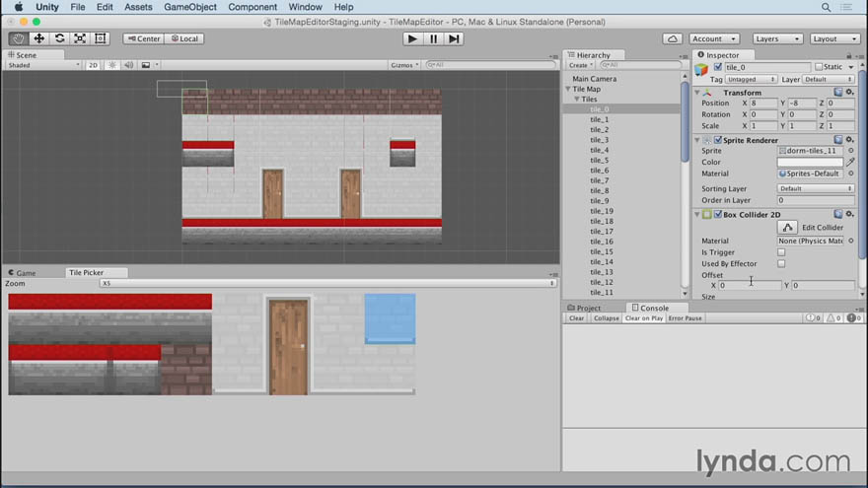Screen dimensions: 868x488
Task: Open Transform component help icon
Action: pyautogui.click(x=838, y=93)
